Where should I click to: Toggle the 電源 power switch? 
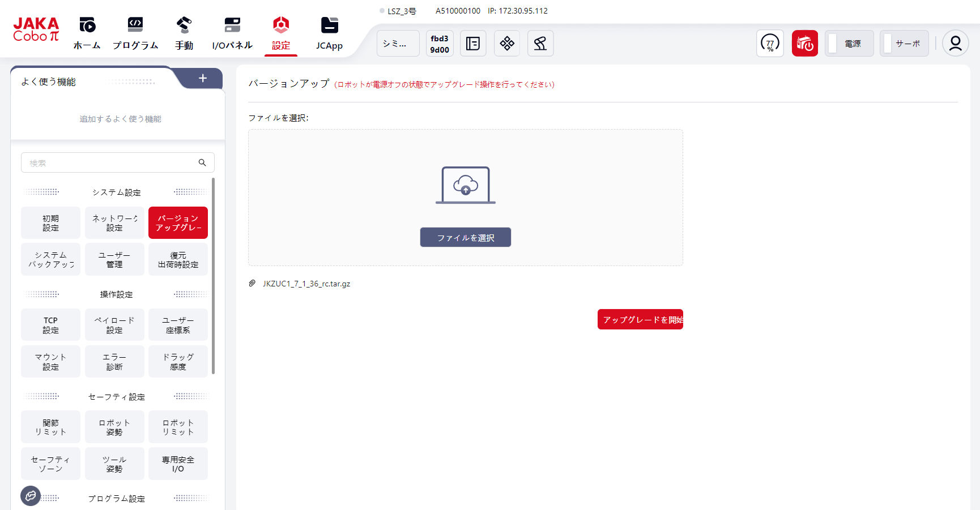(x=849, y=44)
